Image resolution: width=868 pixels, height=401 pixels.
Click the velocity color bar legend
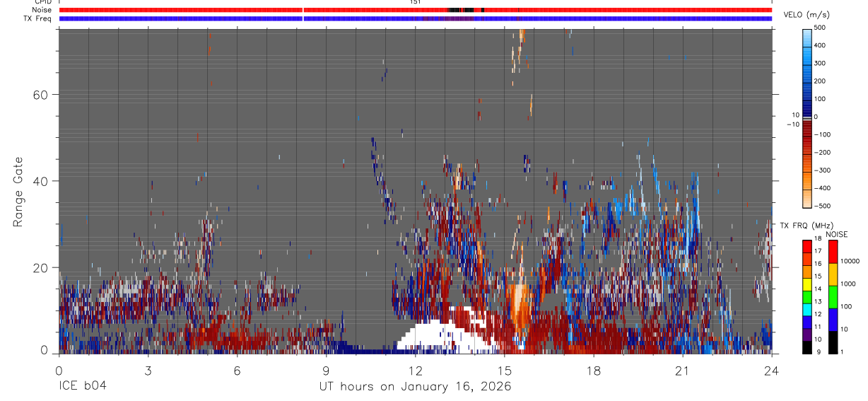[x=807, y=117]
